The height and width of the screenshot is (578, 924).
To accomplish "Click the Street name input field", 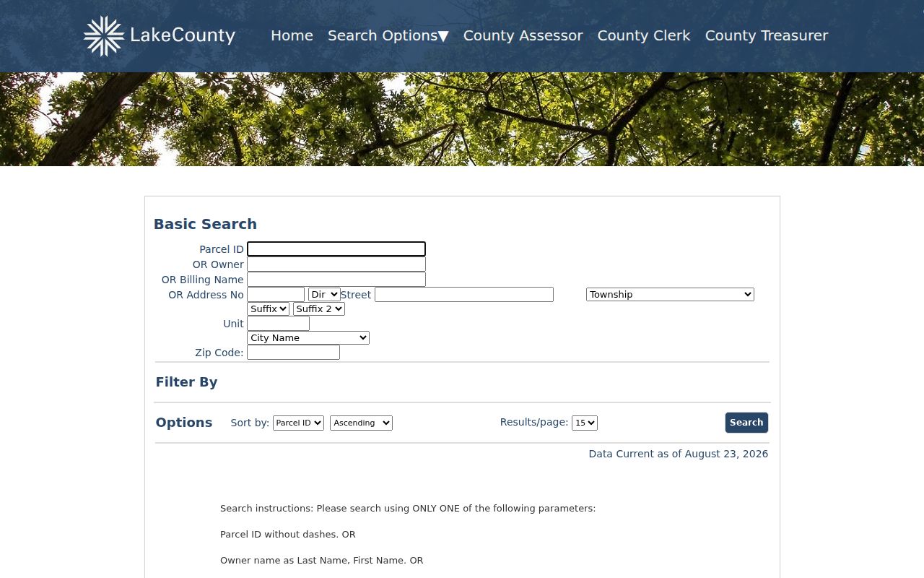I will pos(464,295).
